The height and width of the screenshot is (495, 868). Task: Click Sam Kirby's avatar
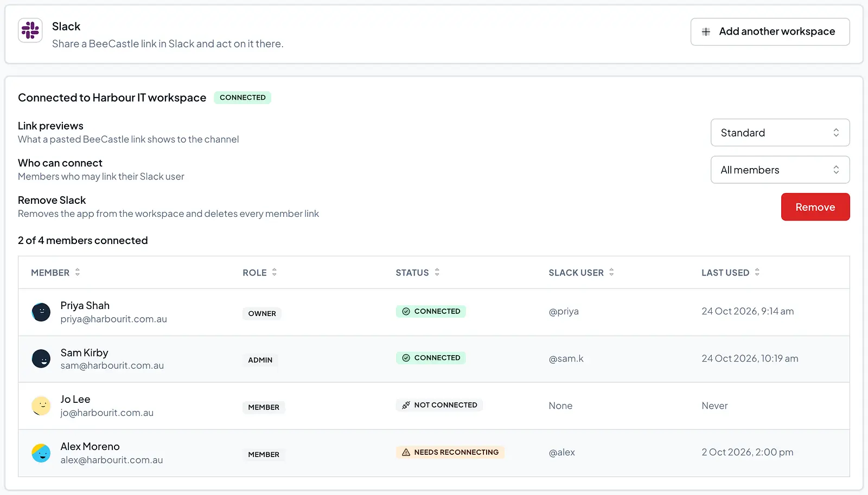(41, 359)
